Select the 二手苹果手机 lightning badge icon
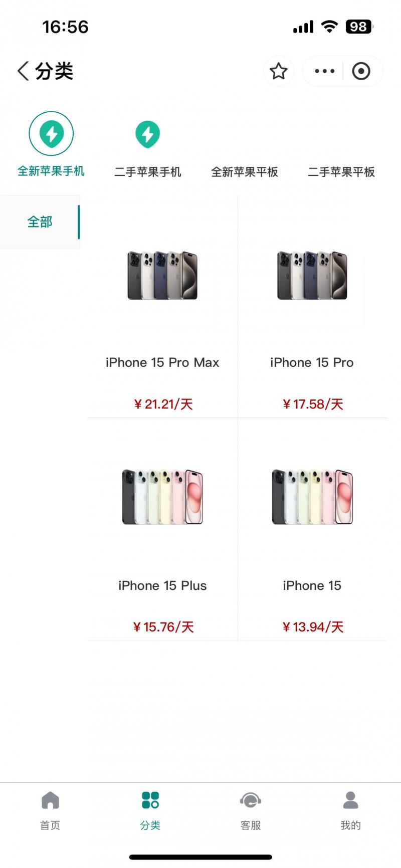This screenshot has width=401, height=868. coord(147,134)
